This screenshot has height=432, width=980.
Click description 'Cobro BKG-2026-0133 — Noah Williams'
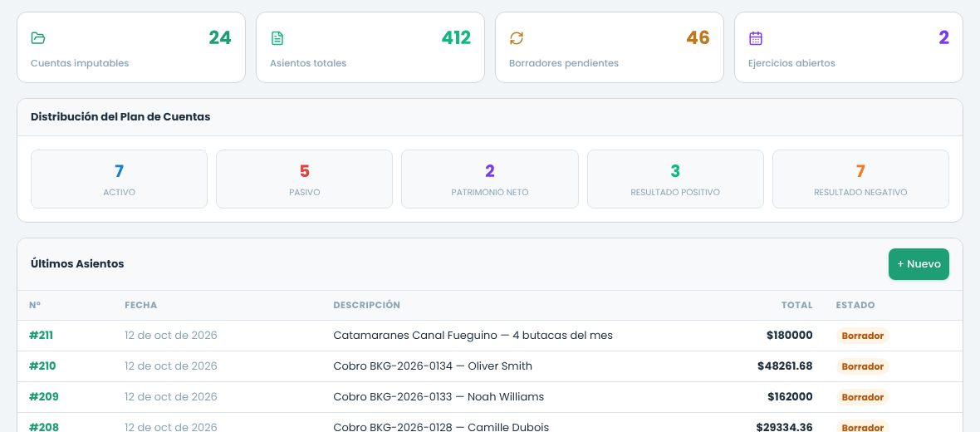coord(439,397)
